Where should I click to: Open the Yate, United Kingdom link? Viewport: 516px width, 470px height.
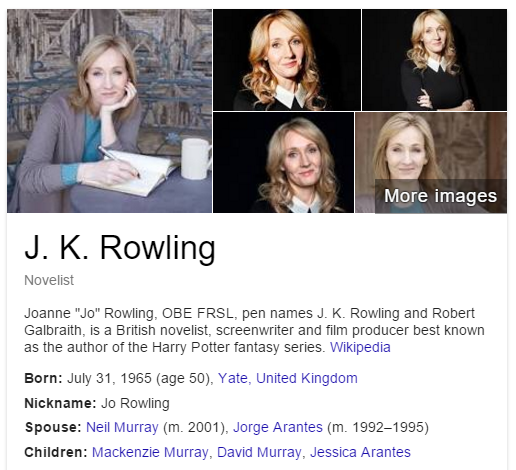pos(288,378)
